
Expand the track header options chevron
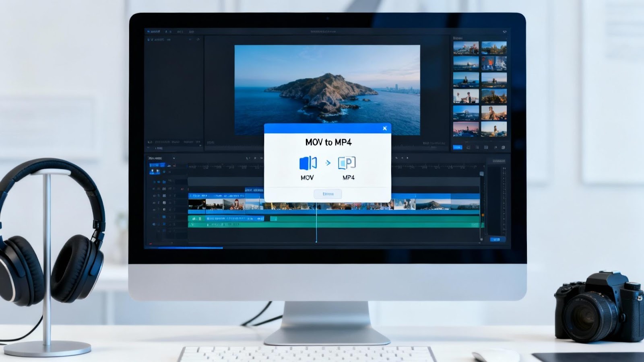[174, 159]
